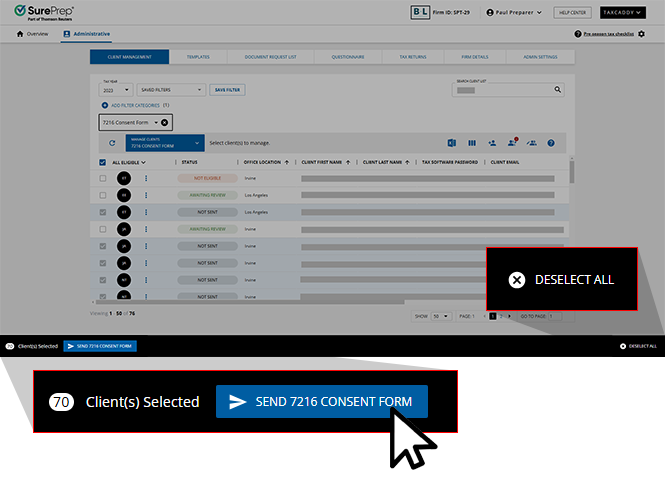Click the blue help icon in client toolbar
This screenshot has width=665, height=484.
click(x=551, y=143)
